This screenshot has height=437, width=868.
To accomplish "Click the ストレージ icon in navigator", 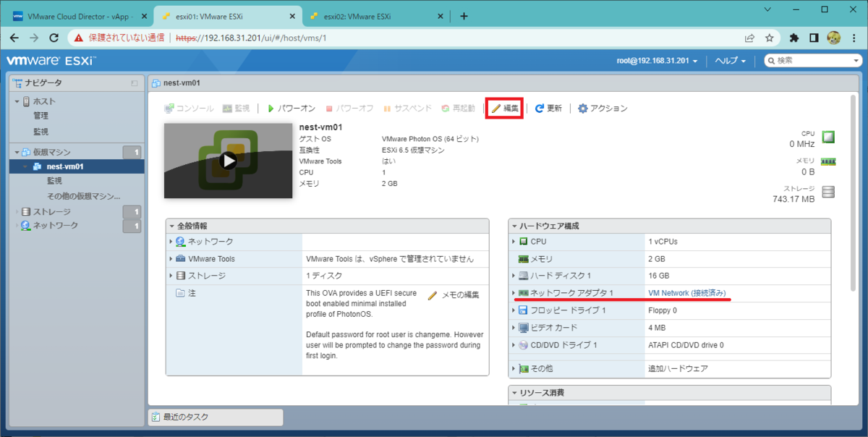I will tap(27, 212).
